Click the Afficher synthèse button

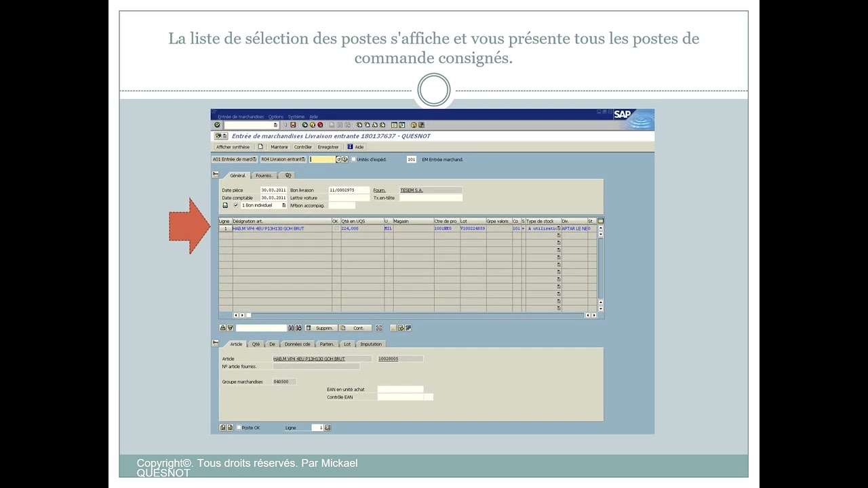233,147
